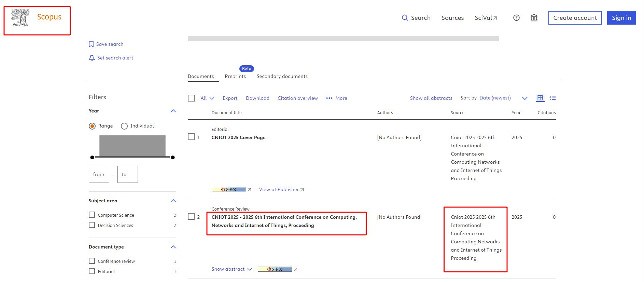This screenshot has width=644, height=282.
Task: Switch to the Preprints tab
Action: (235, 76)
